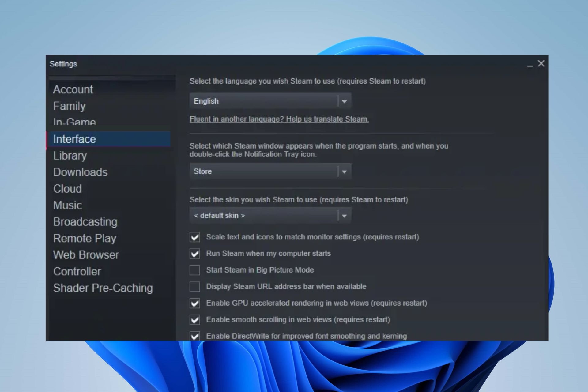Open the English language dropdown
The width and height of the screenshot is (588, 392).
tap(270, 101)
